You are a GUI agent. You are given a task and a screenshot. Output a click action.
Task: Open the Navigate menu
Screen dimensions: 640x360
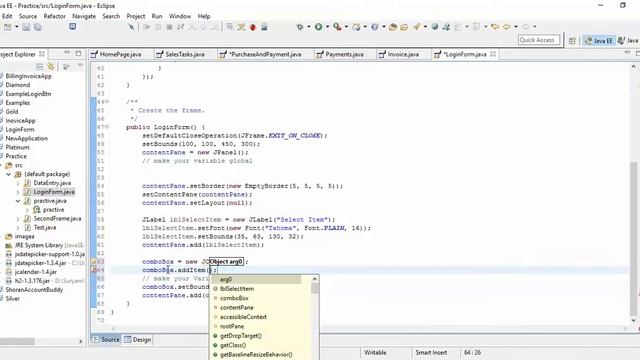coord(84,16)
